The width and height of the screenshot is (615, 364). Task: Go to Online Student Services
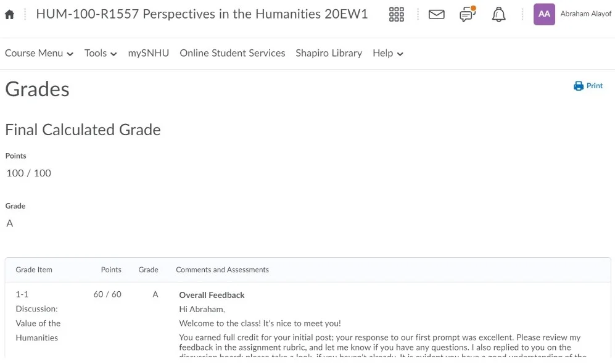point(232,53)
